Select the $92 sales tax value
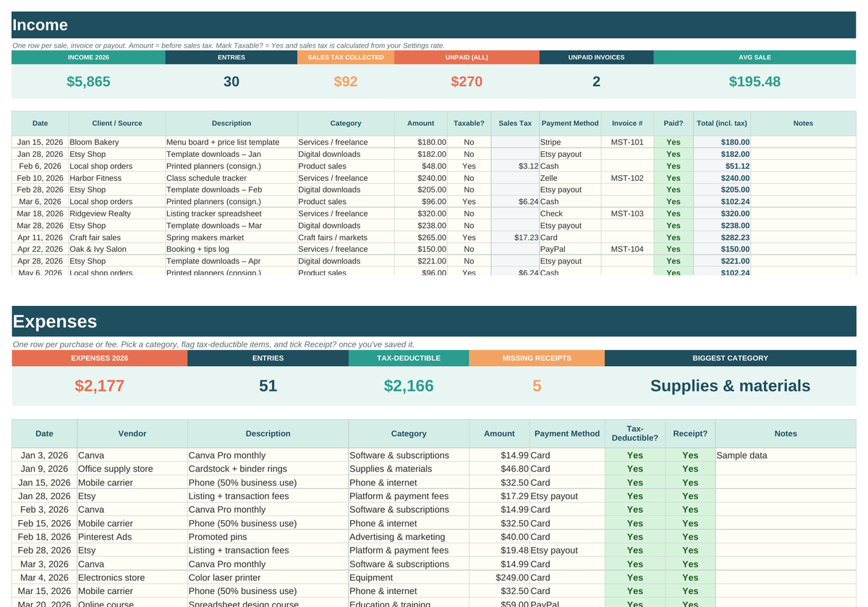The image size is (868, 607). coord(346,82)
